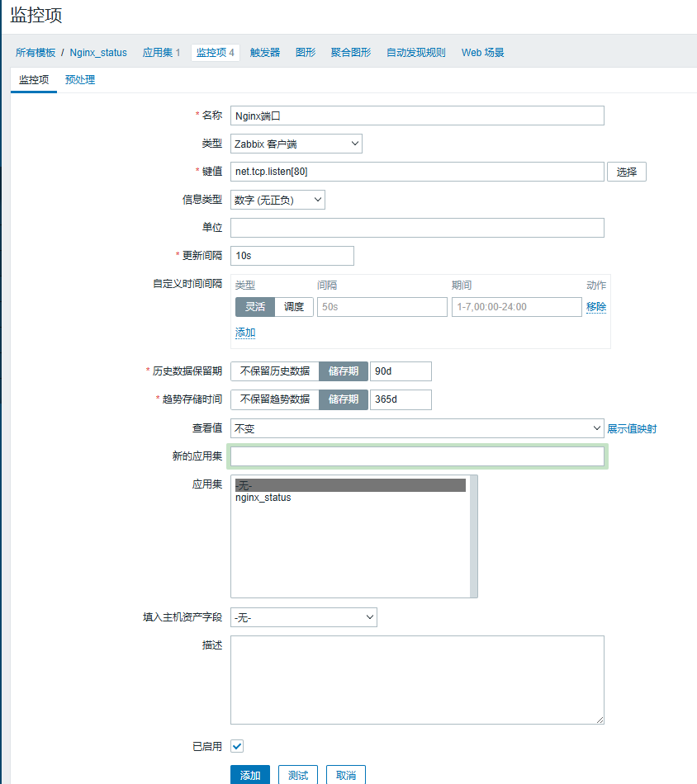Open the 类型 dropdown Zabbix 客户端
This screenshot has width=697, height=784.
[x=296, y=144]
